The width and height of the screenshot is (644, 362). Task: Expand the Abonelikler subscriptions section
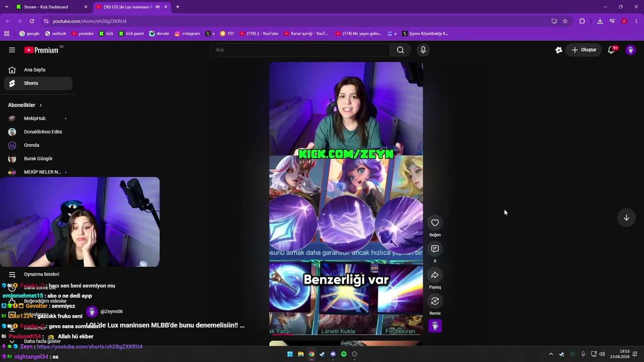click(x=25, y=105)
